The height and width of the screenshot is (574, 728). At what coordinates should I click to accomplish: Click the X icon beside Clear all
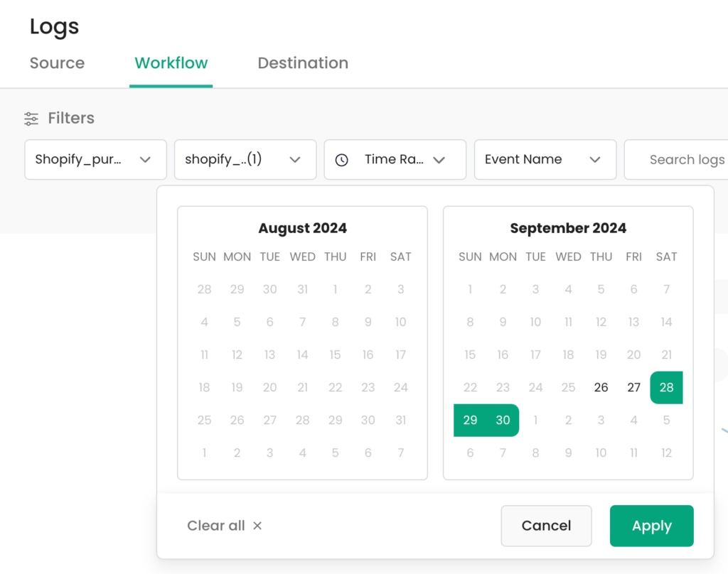(x=257, y=526)
